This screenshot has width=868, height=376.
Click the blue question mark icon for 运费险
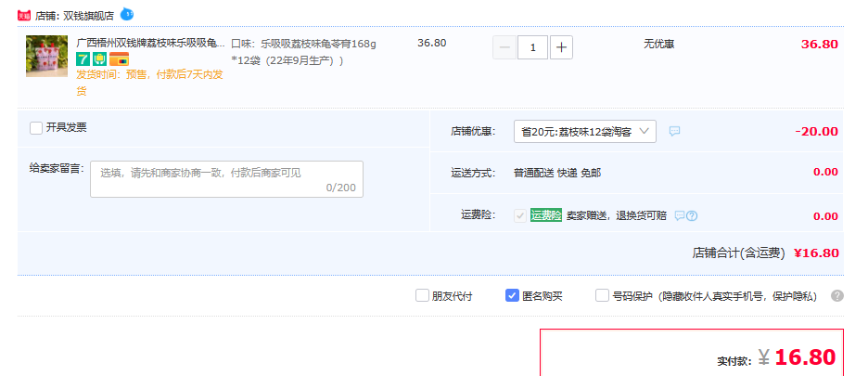tap(692, 215)
